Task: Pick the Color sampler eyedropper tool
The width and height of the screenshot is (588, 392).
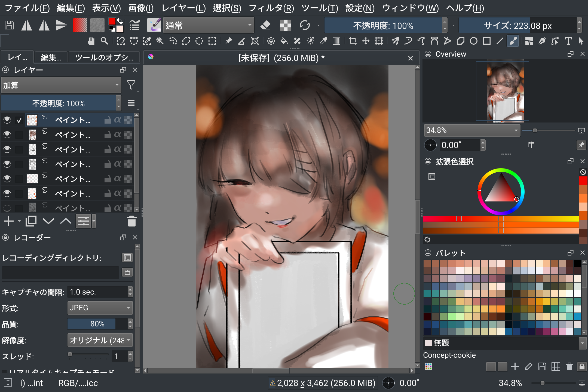Action: click(x=323, y=41)
